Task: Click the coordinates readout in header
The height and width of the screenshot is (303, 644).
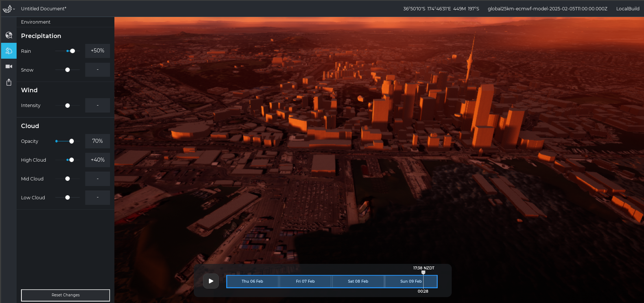Action: coord(441,8)
